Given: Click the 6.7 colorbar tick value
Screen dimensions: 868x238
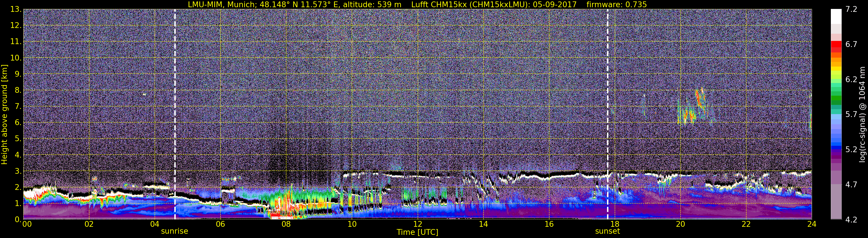Looking at the screenshot, I should [x=851, y=44].
